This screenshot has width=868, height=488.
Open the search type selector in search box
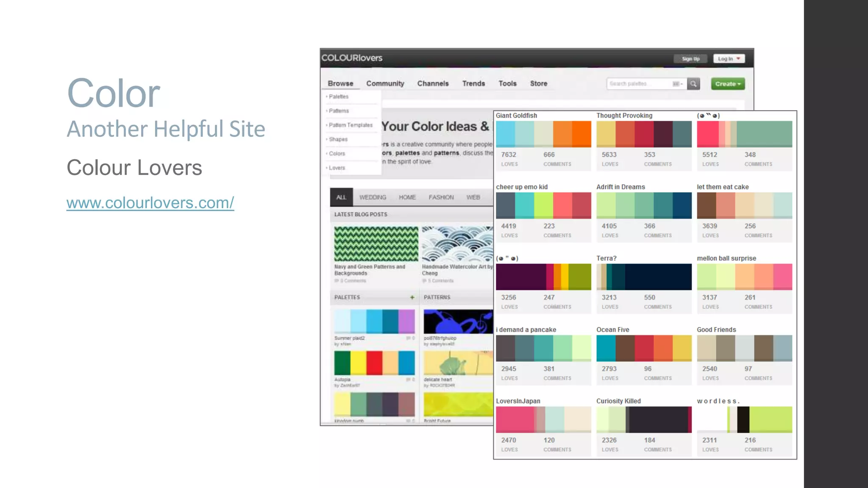[677, 84]
